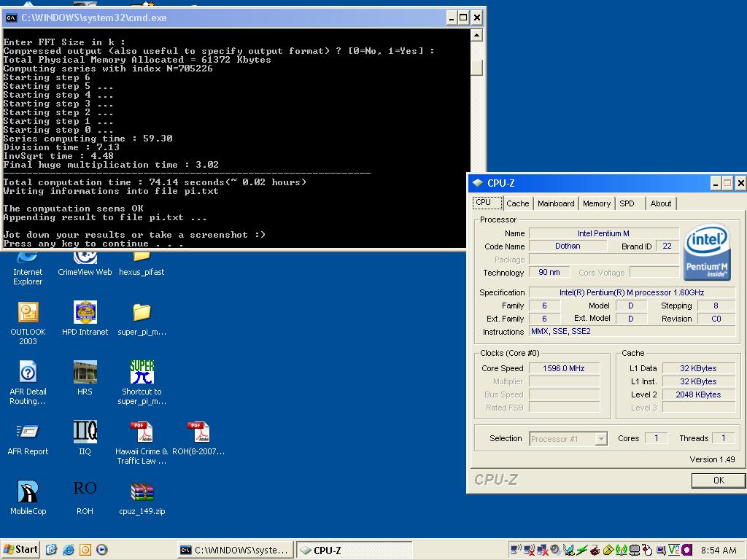Image resolution: width=747 pixels, height=560 pixels.
Task: Open the AFR Detail Routing help icon
Action: coord(28,382)
